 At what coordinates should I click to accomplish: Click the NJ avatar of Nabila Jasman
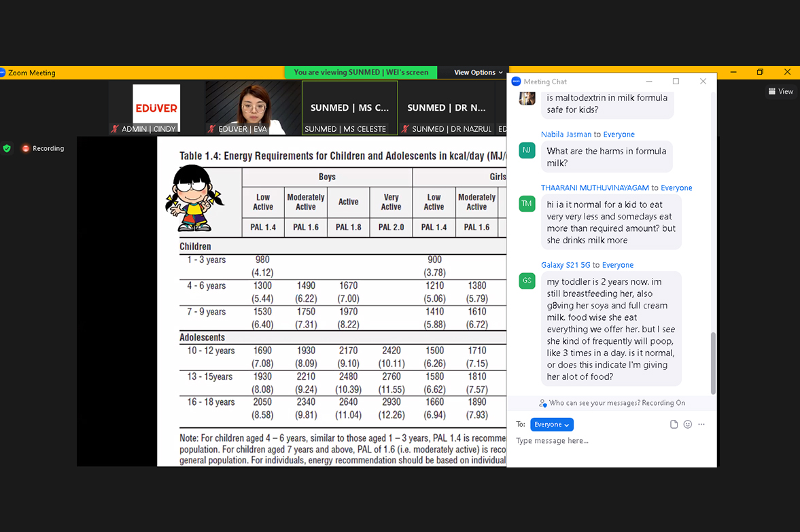[x=527, y=150]
